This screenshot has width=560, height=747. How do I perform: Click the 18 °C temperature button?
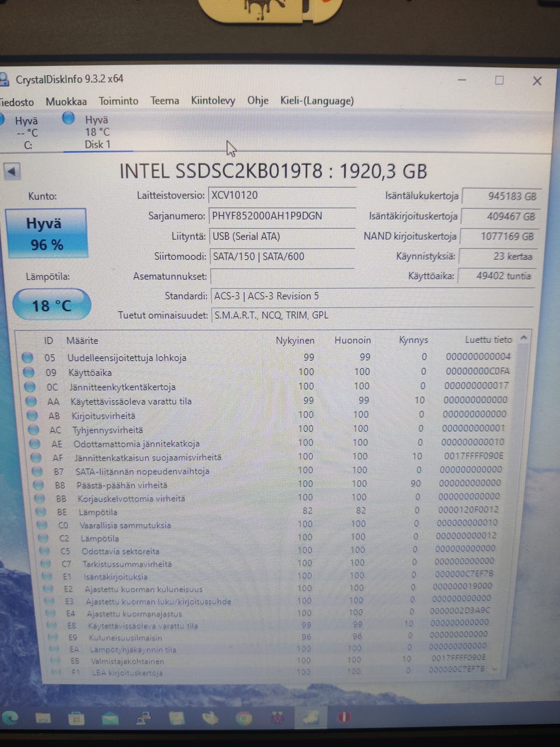point(51,305)
